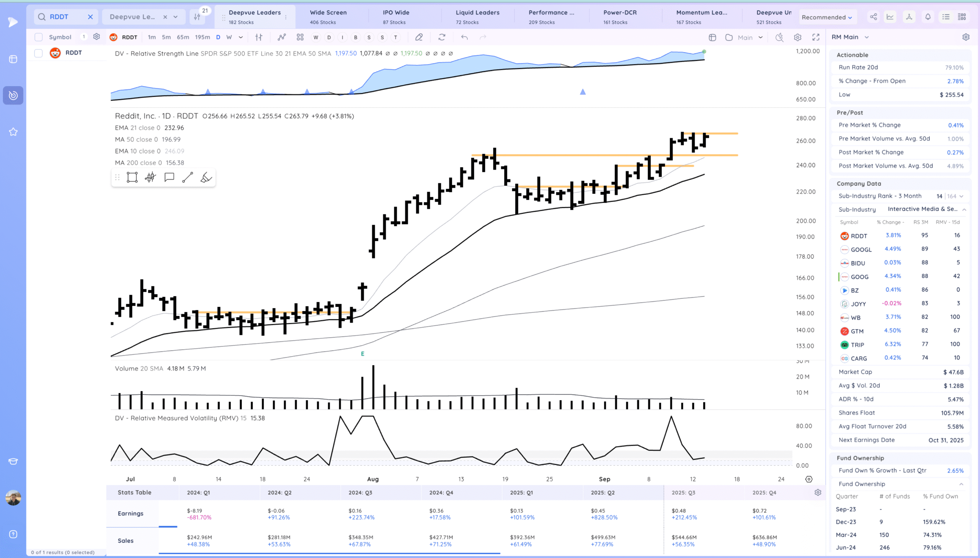
Task: Toggle the W marker circle button
Action: pyautogui.click(x=316, y=38)
